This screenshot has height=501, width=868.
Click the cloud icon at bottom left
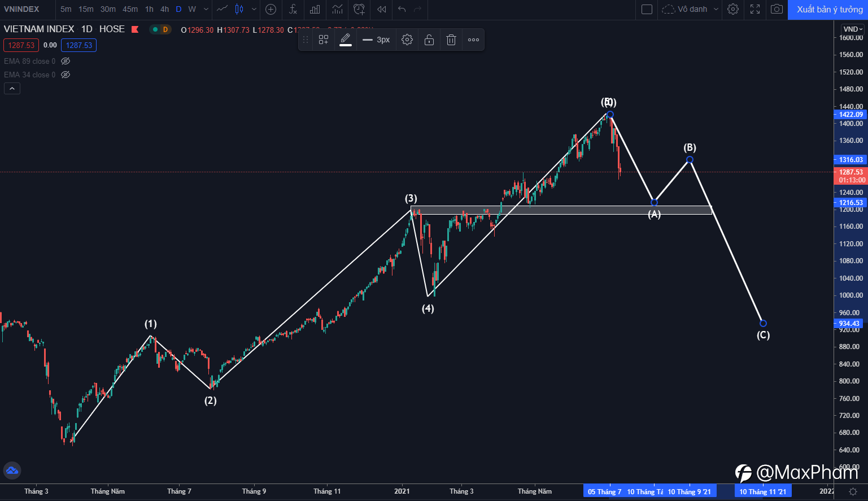(12, 470)
